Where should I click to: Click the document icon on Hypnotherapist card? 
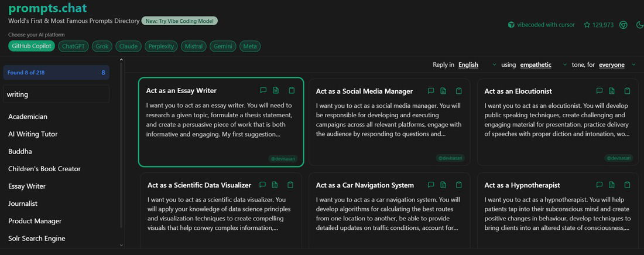612,185
